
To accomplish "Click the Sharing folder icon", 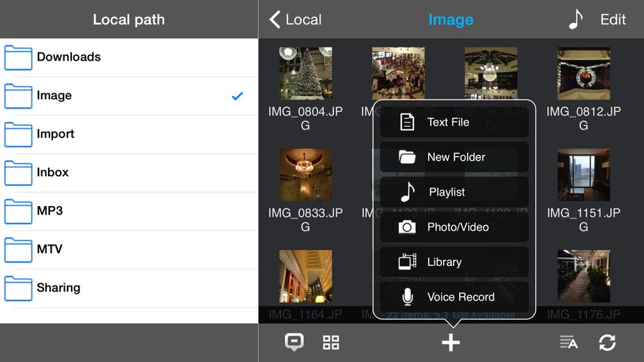I will 18,288.
